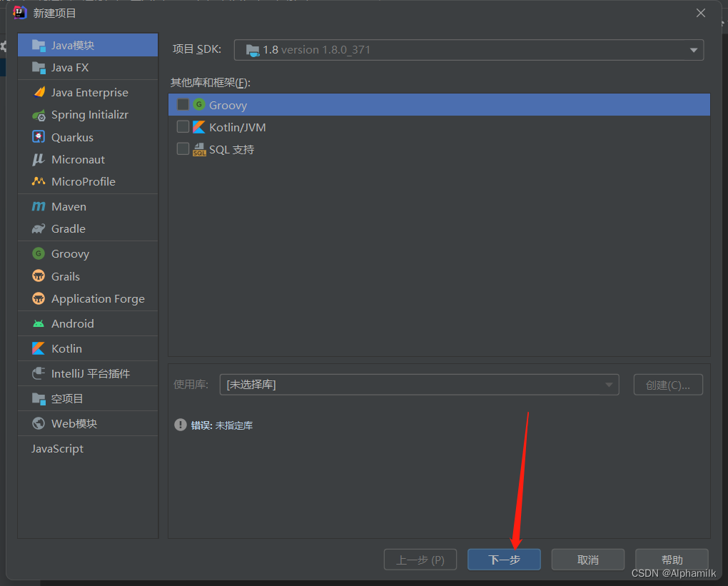Click the 空项目 folder icon

tap(39, 398)
